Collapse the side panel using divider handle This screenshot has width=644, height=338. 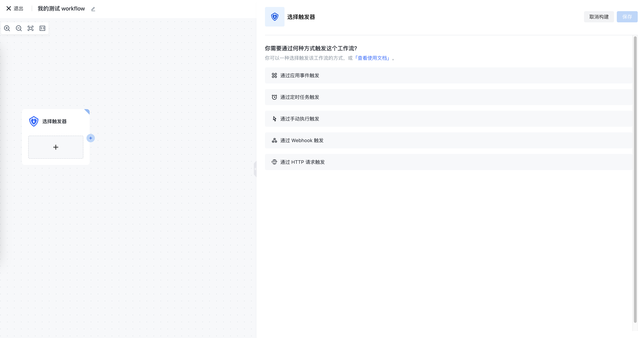coord(255,169)
